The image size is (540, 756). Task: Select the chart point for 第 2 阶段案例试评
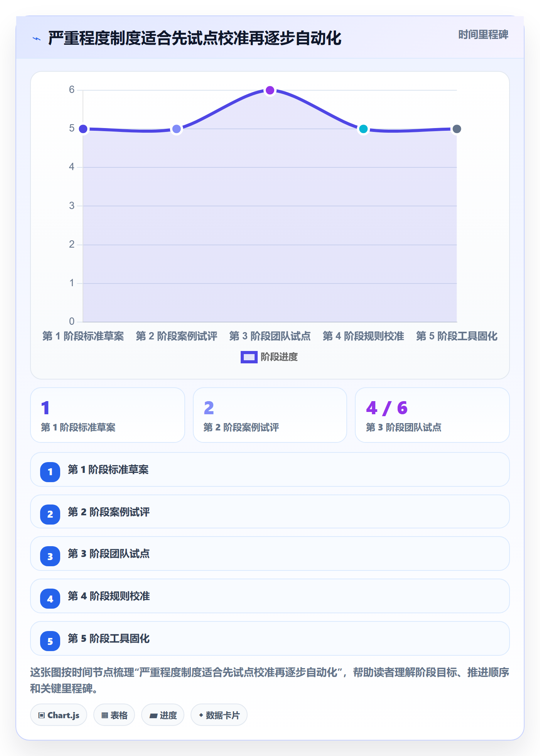pyautogui.click(x=176, y=129)
